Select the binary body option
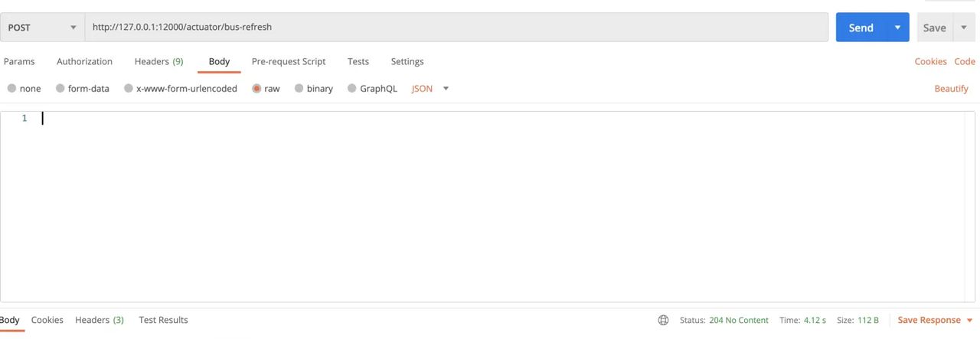 pyautogui.click(x=299, y=89)
